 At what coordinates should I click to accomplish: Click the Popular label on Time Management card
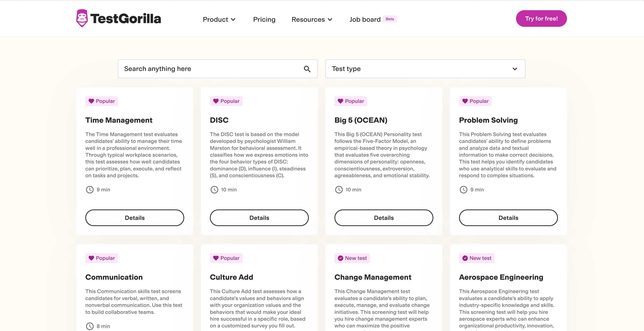pyautogui.click(x=105, y=101)
